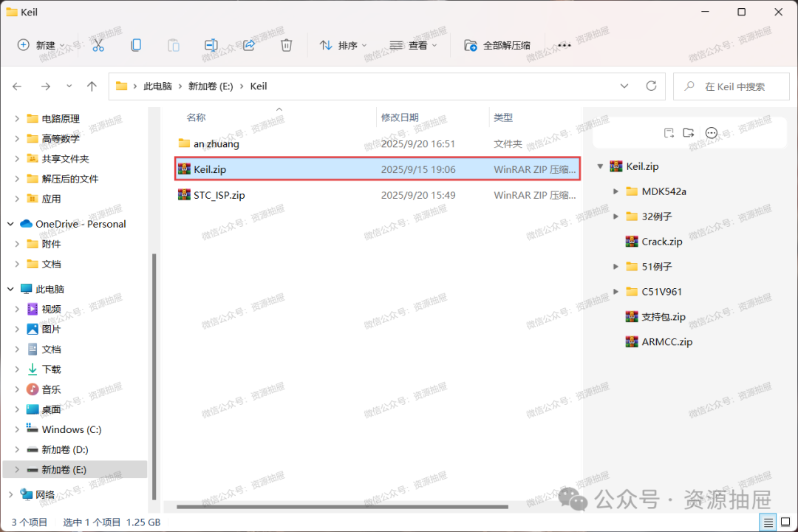Click the New (新建) button
798x532 pixels.
pyautogui.click(x=40, y=45)
